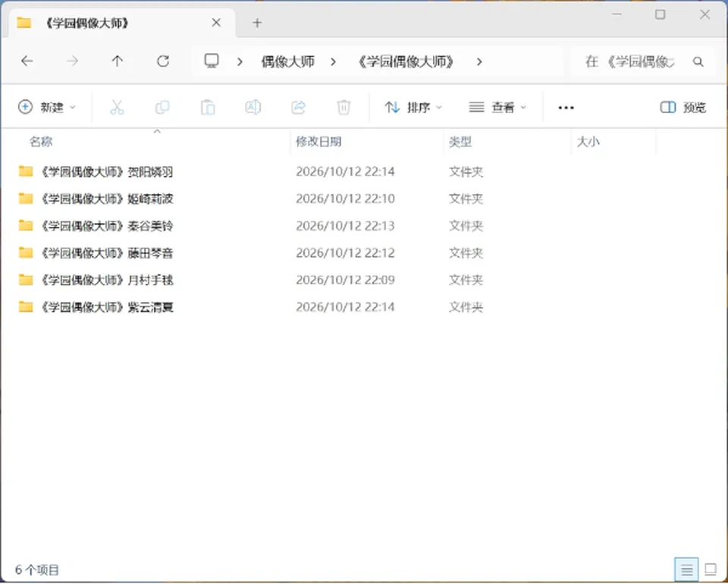The width and height of the screenshot is (728, 584).
Task: Toggle the 预览 preview pane
Action: (683, 108)
